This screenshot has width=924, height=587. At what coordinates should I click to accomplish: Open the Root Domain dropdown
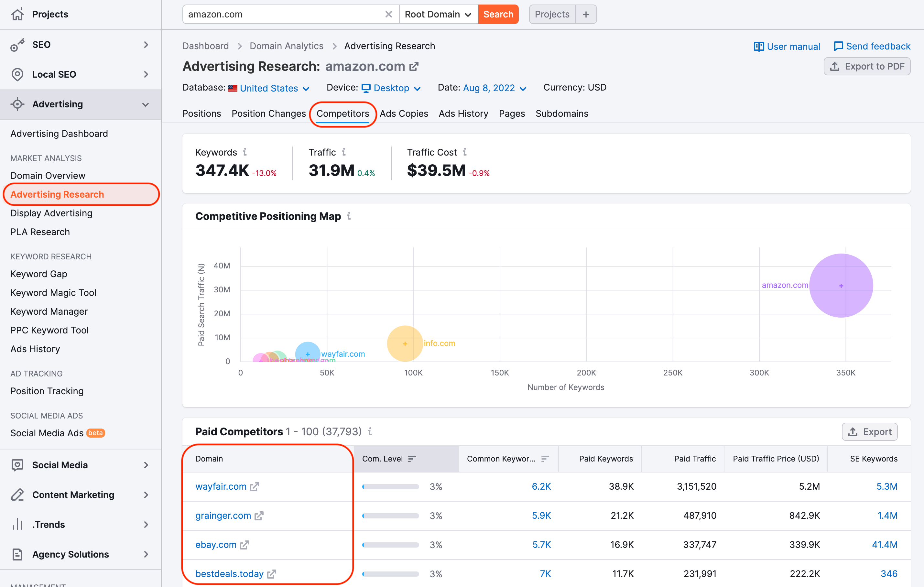pos(438,14)
